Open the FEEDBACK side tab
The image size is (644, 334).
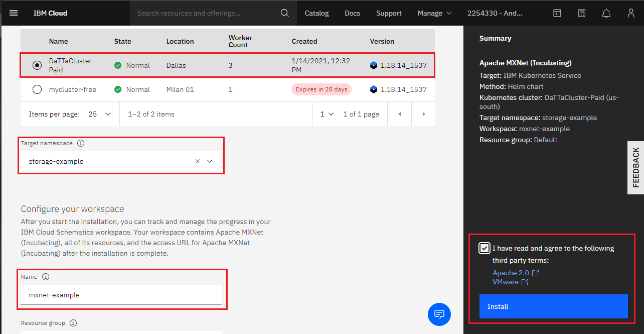(636, 167)
